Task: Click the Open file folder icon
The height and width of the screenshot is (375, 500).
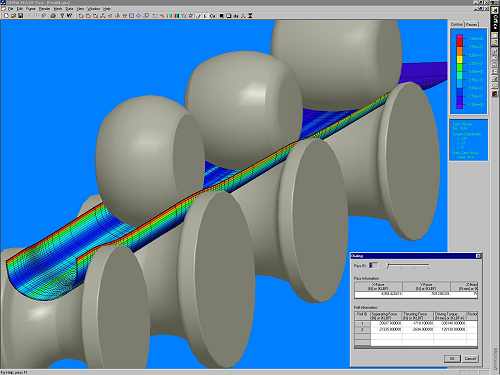Action: (13, 15)
